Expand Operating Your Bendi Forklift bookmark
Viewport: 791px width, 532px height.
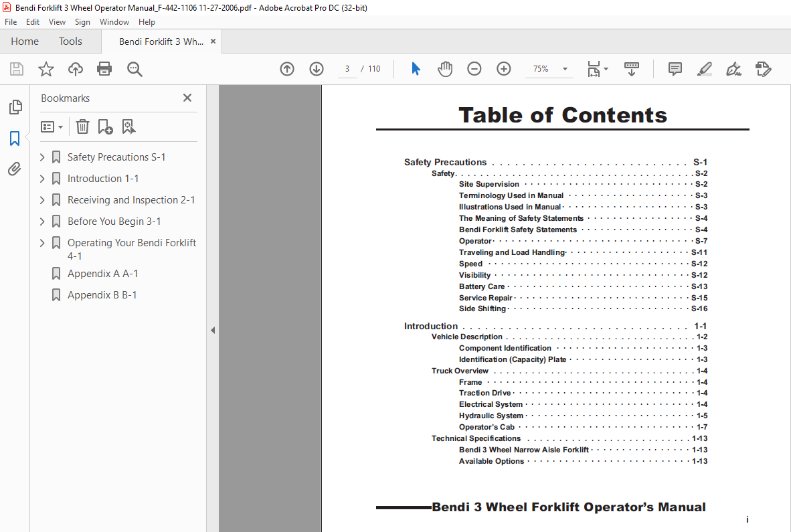pyautogui.click(x=42, y=243)
